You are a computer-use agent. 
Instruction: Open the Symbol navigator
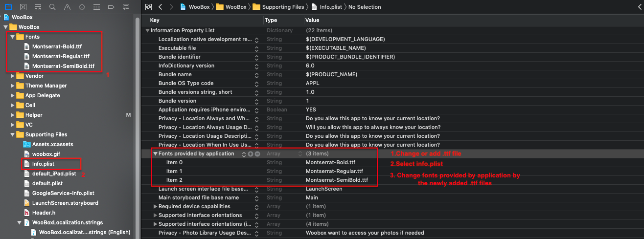[x=38, y=7]
